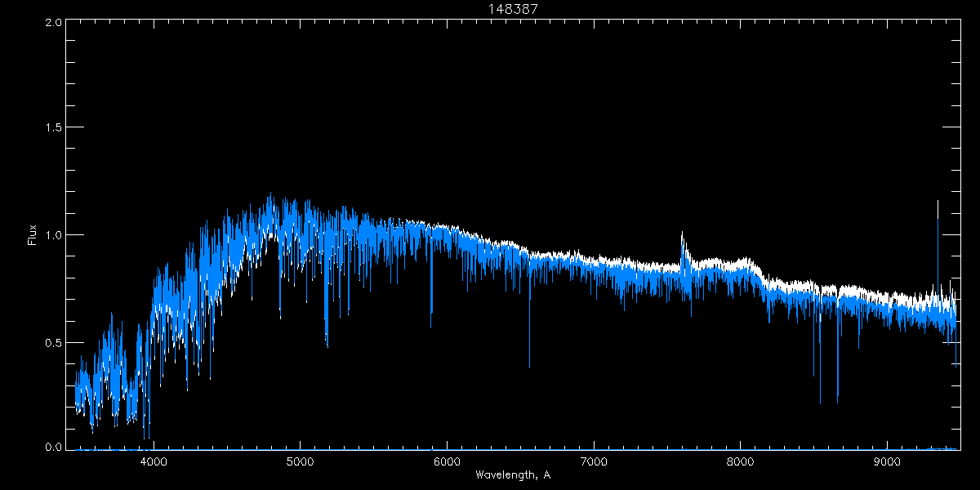Select the 7000 x-axis tick label

[x=594, y=461]
